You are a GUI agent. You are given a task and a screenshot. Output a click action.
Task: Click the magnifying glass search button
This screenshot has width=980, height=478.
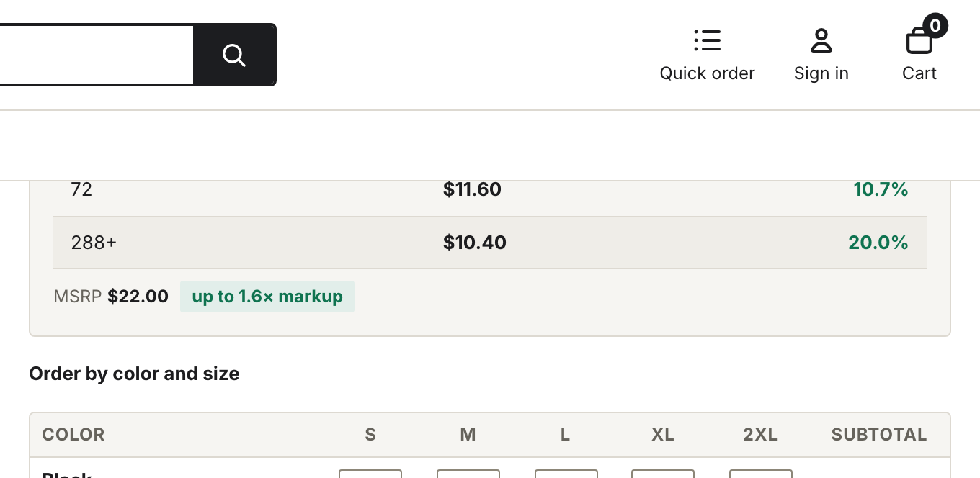(x=234, y=55)
